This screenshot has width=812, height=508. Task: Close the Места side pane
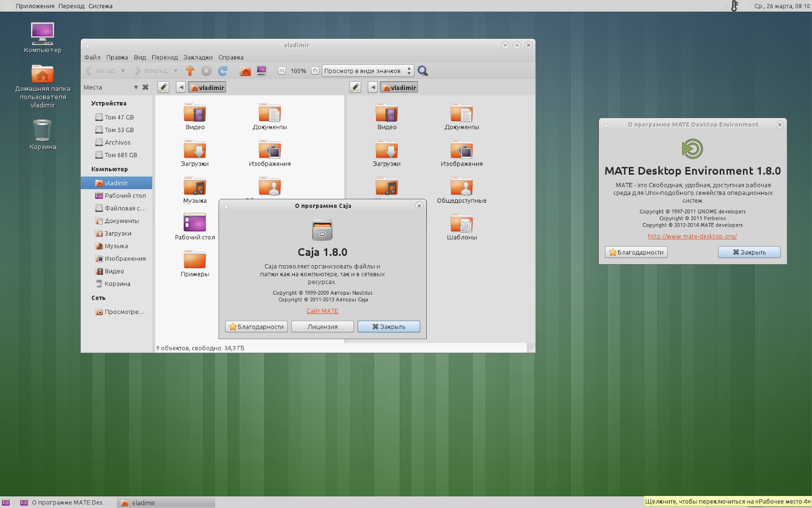pyautogui.click(x=146, y=87)
